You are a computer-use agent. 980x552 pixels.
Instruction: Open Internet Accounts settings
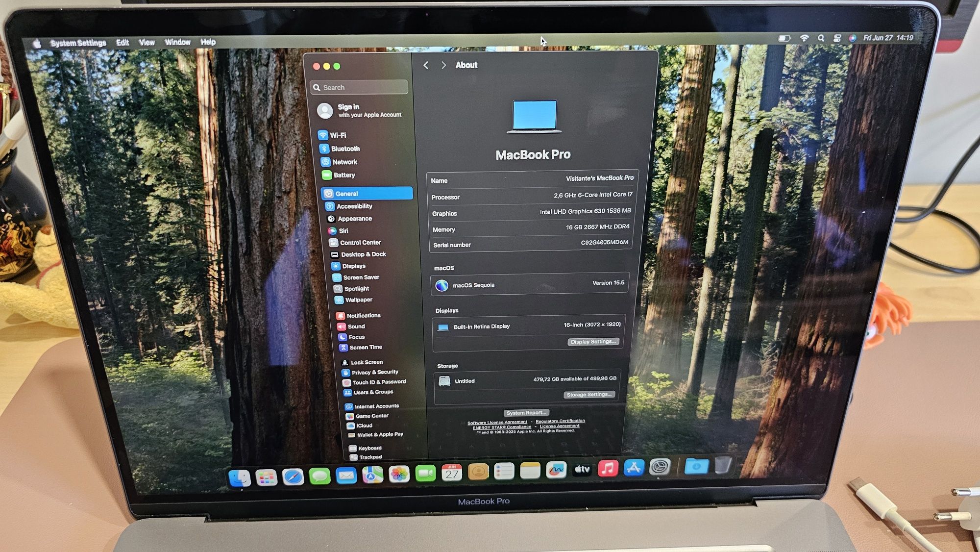(x=372, y=406)
